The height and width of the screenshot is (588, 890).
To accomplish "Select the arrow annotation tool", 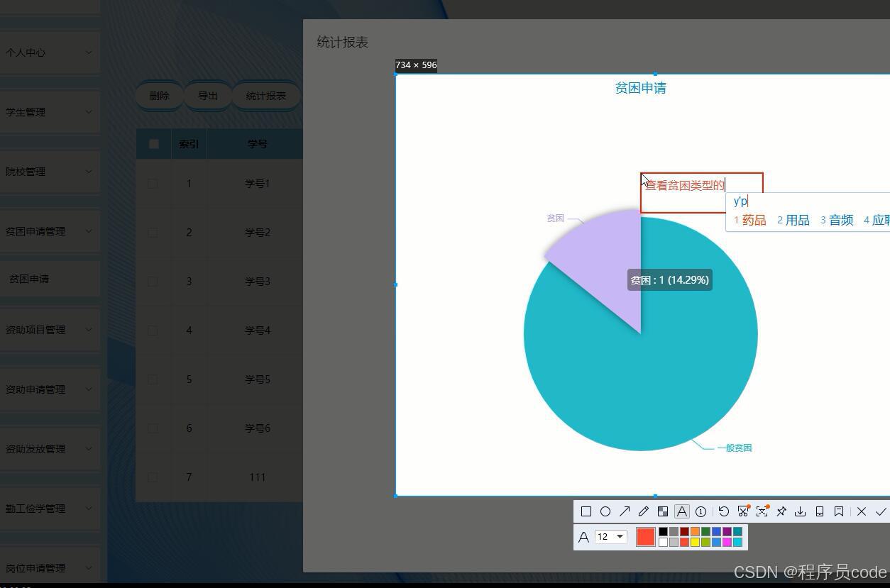I will (x=625, y=511).
